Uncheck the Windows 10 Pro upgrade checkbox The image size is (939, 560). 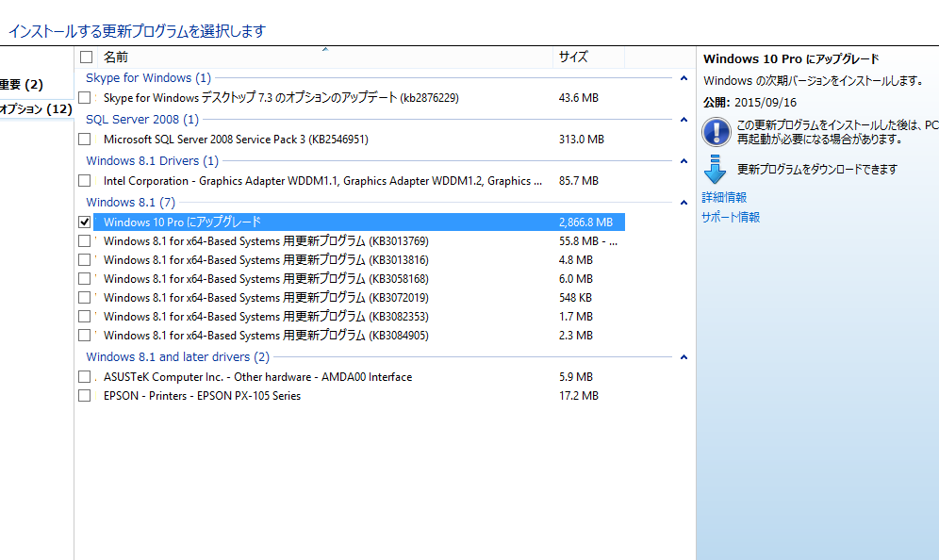pos(85,222)
